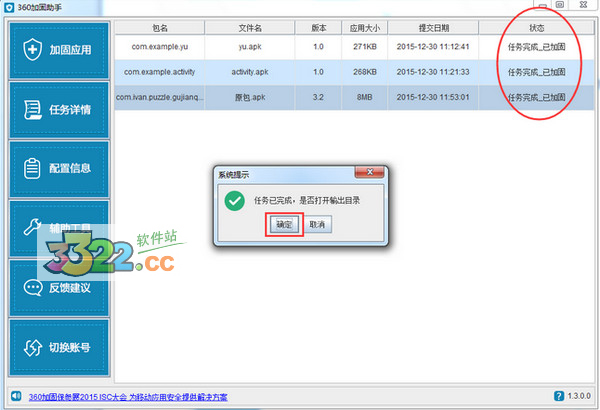The image size is (600, 410).
Task: Open the 辅助工具 wrench panel
Action: tap(59, 228)
